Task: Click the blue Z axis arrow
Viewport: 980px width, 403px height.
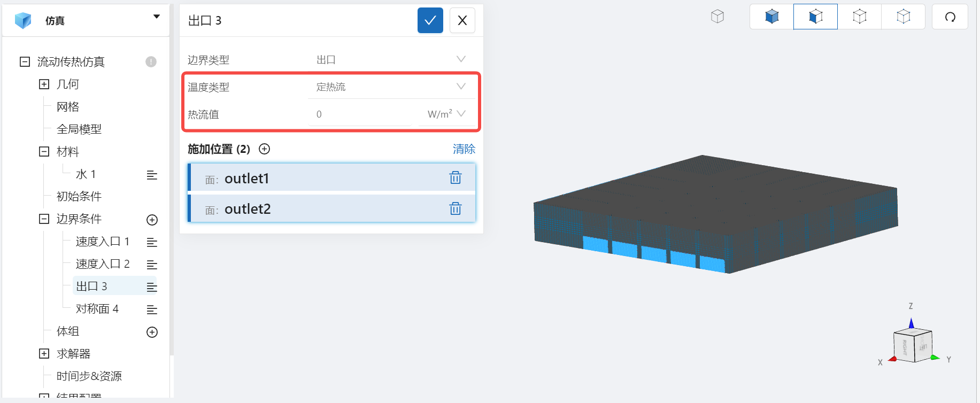Action: pos(911,323)
